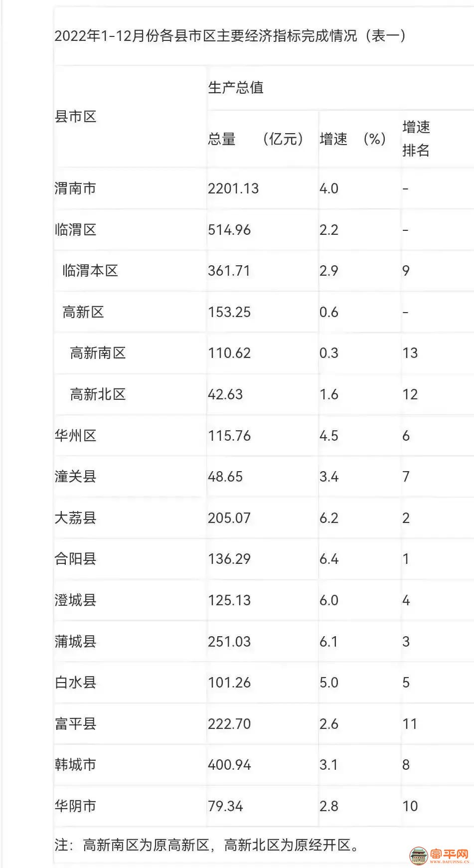
Task: Click 合阳县 growth ranking 1
Action: point(406,559)
